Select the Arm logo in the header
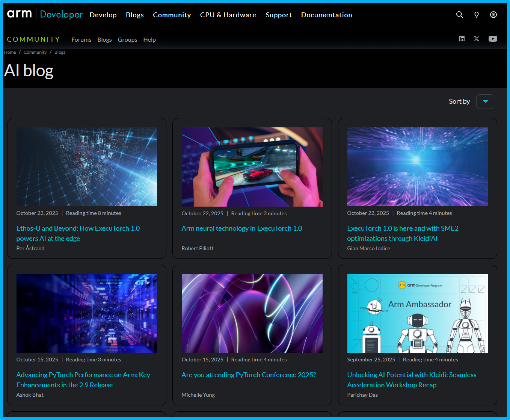Image resolution: width=510 pixels, height=420 pixels. click(x=20, y=14)
